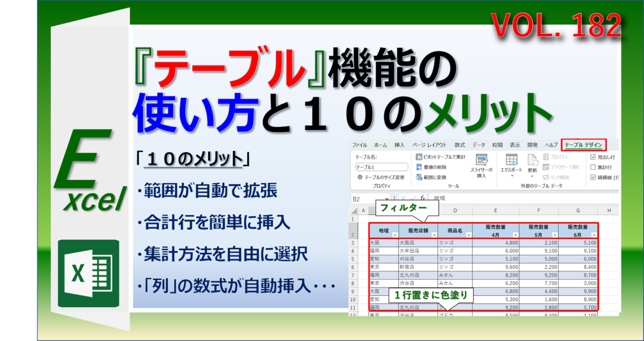Click Resize Table (テーブルのサイズ変更)
Viewport: 644px width, 341px height.
pos(381,177)
